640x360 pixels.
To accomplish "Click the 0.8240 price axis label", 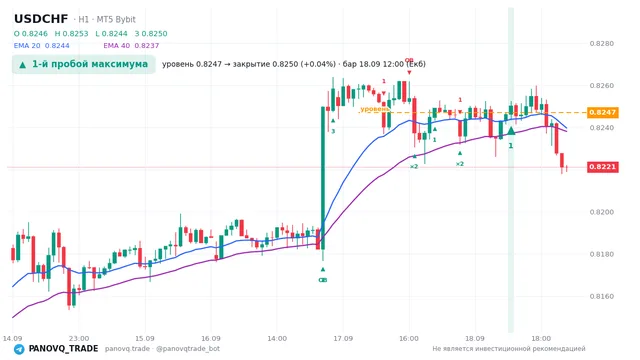I will (602, 128).
